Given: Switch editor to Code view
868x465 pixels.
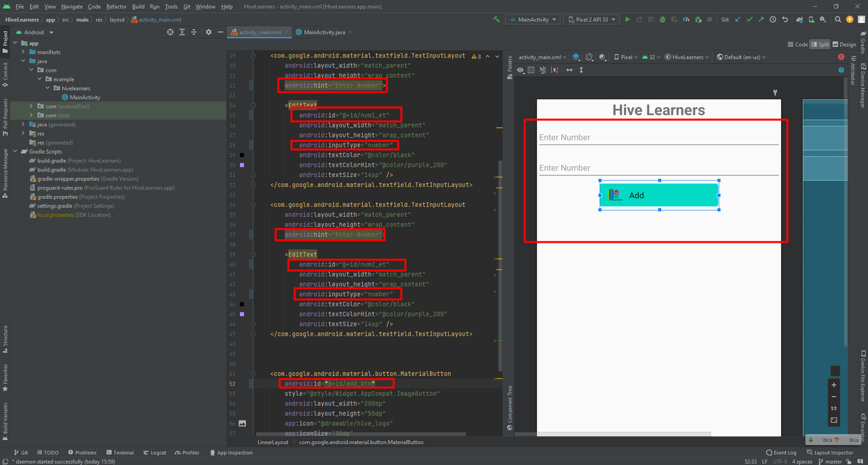Looking at the screenshot, I should 797,44.
